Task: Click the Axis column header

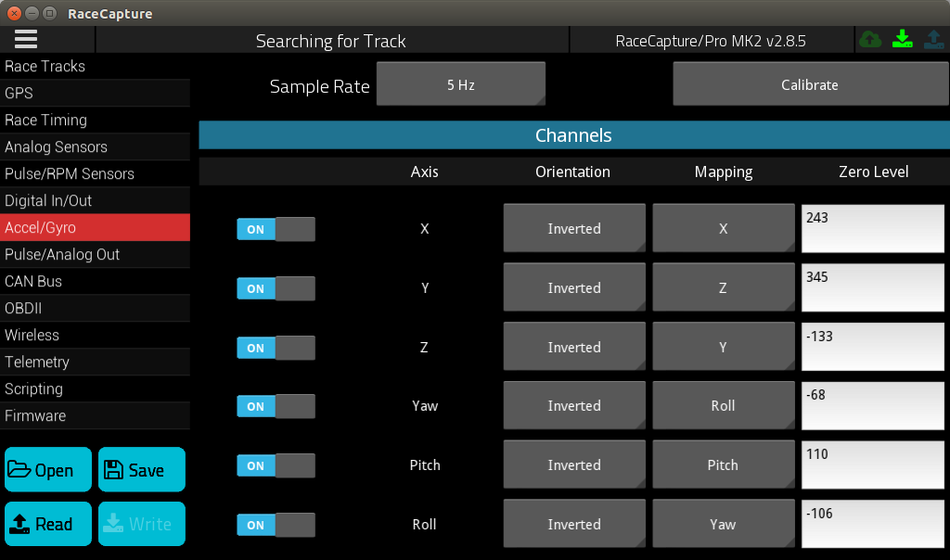Action: [x=424, y=172]
